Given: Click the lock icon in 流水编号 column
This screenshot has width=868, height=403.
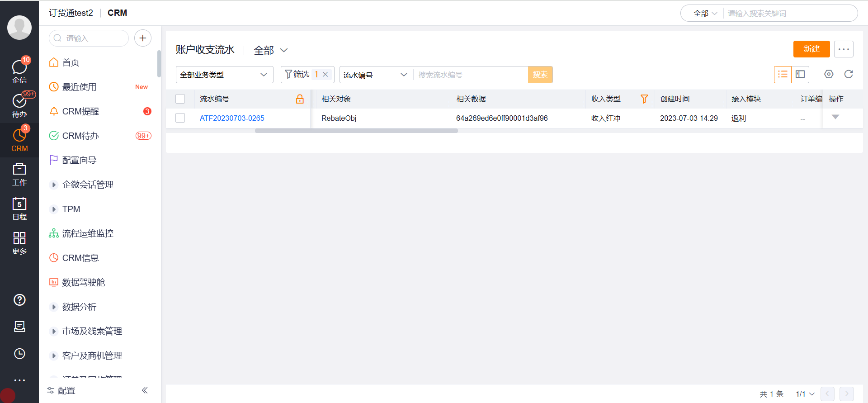Looking at the screenshot, I should pyautogui.click(x=300, y=99).
